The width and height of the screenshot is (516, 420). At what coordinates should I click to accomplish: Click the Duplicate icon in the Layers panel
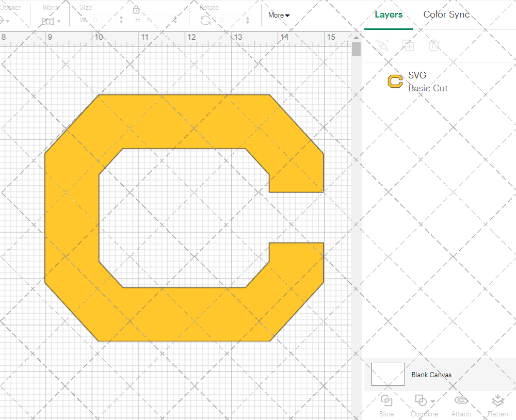[x=408, y=45]
